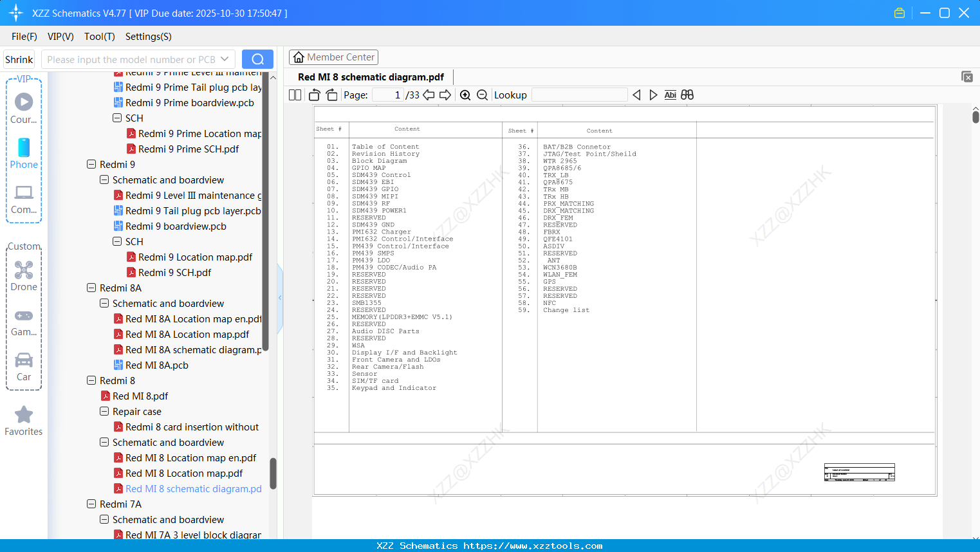
Task: Open Redmi 9 Prime boardview.pcb
Action: 190,103
